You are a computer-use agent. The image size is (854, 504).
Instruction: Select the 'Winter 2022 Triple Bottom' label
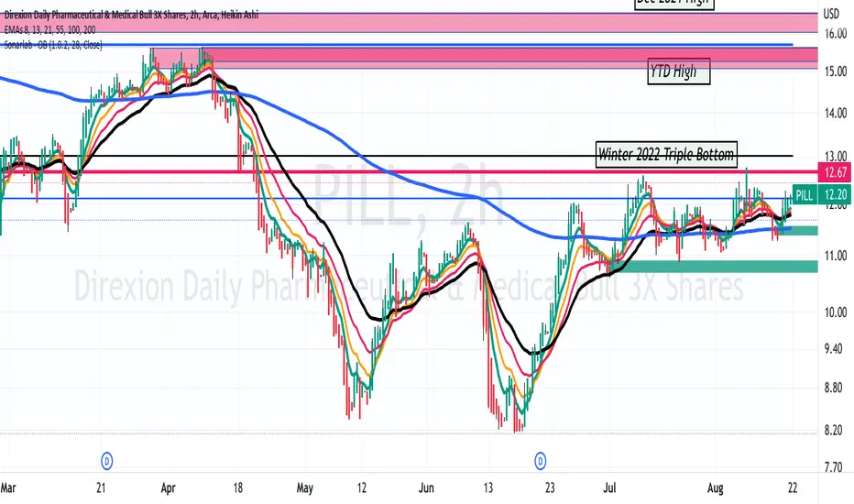[666, 154]
